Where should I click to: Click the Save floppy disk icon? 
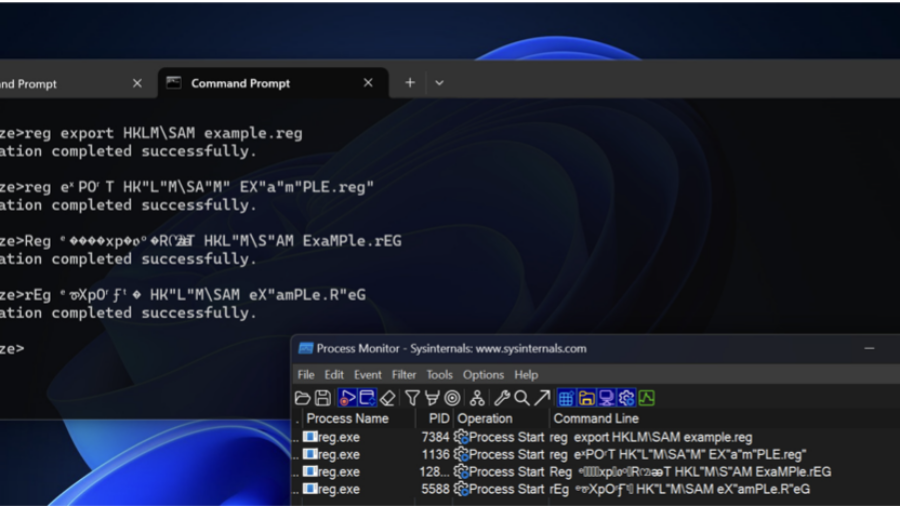[x=323, y=398]
